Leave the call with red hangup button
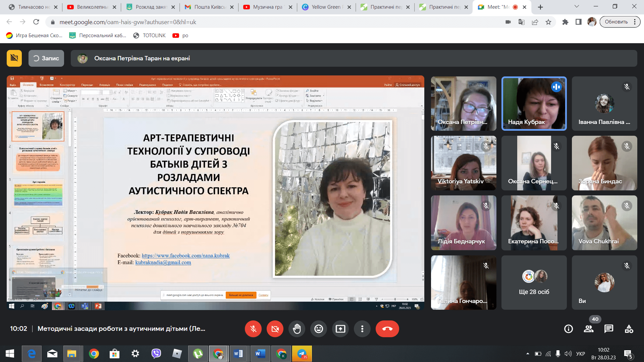This screenshot has width=644, height=362. pos(387,329)
